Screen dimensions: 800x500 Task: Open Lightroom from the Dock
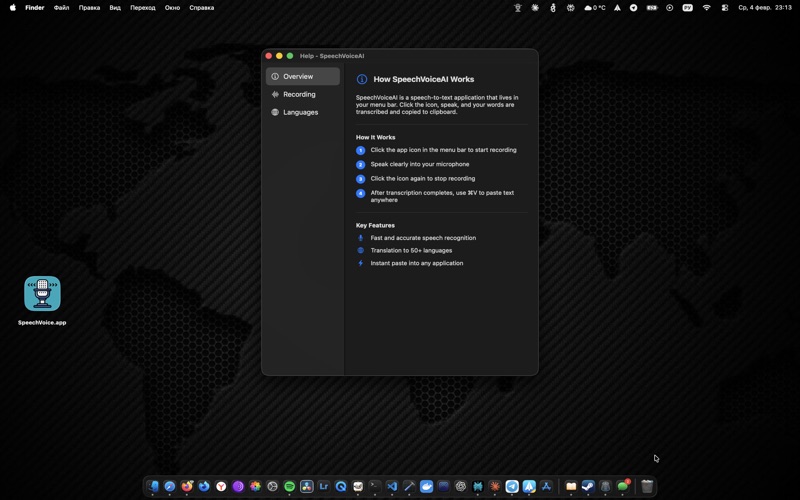323,486
